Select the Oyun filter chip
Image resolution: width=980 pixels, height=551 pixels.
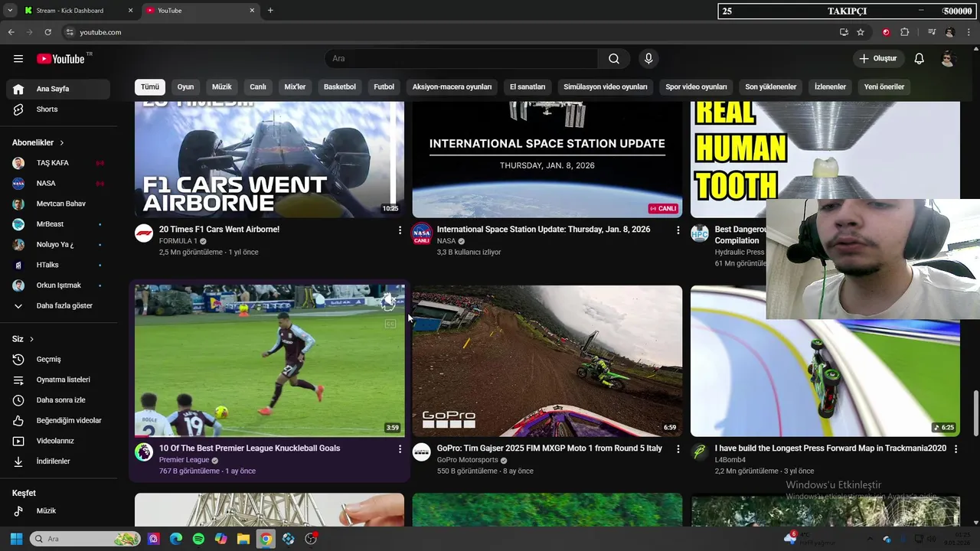point(185,87)
